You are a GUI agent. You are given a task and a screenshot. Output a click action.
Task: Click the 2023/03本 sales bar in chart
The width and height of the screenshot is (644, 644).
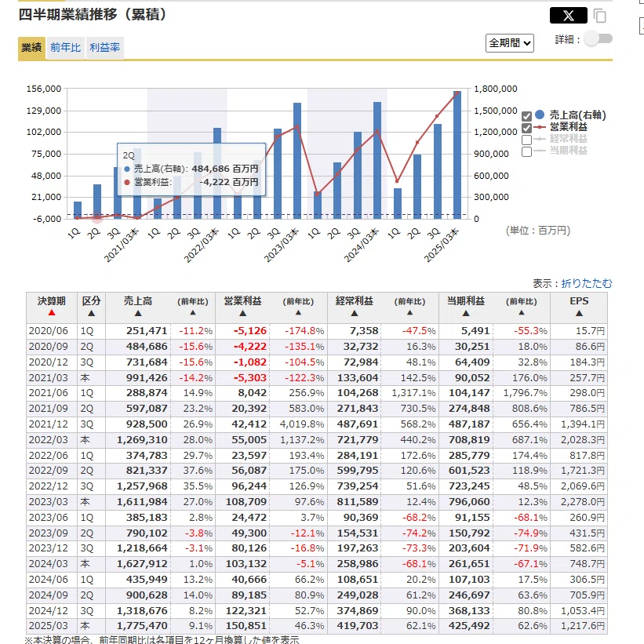click(297, 161)
